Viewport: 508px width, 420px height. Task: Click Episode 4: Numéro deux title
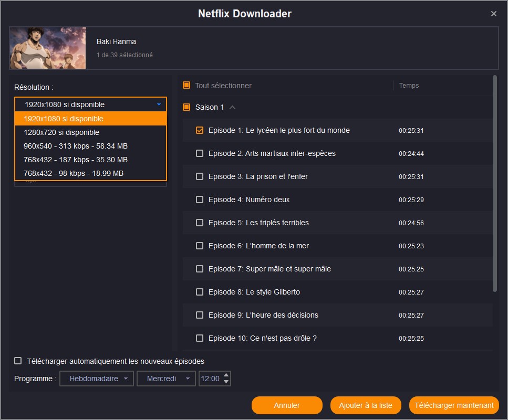(x=249, y=199)
